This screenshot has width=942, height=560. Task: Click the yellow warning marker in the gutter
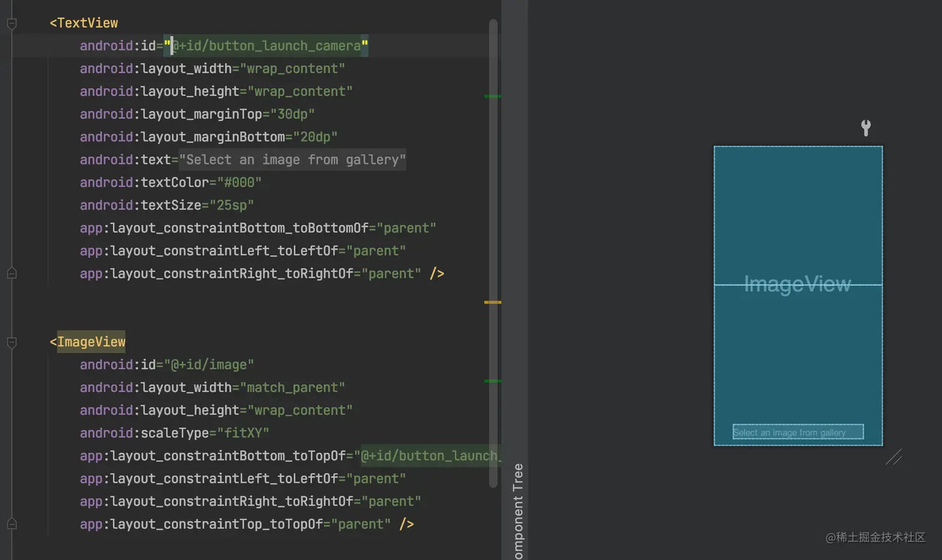click(x=493, y=302)
